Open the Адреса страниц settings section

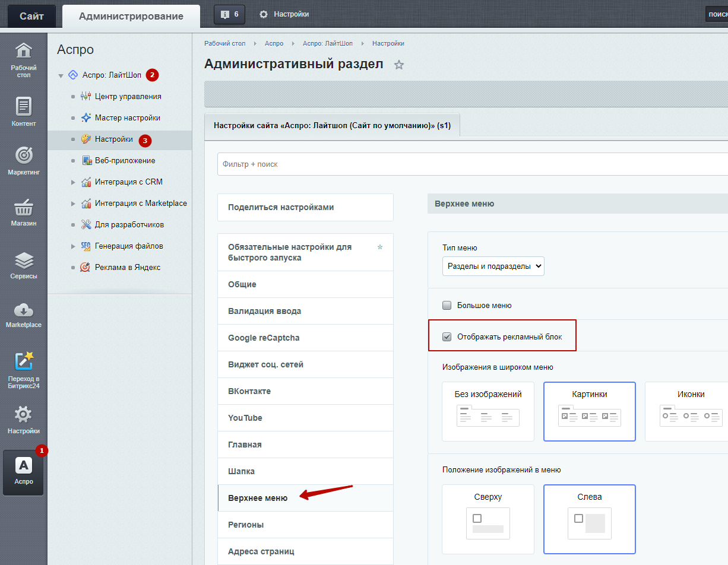pos(305,551)
